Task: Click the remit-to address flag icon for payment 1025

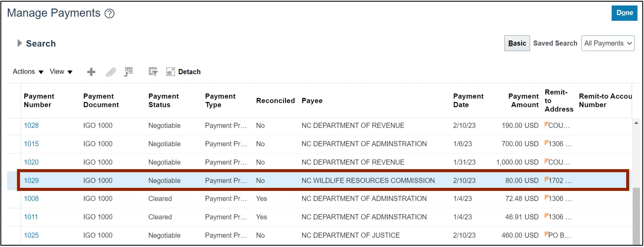Action: (547, 234)
